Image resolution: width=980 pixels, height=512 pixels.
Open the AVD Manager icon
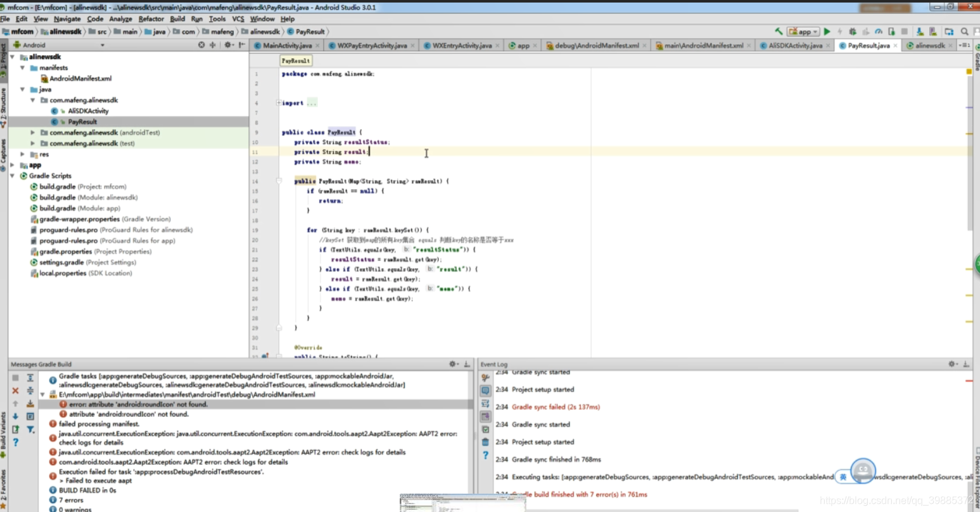pyautogui.click(x=933, y=31)
